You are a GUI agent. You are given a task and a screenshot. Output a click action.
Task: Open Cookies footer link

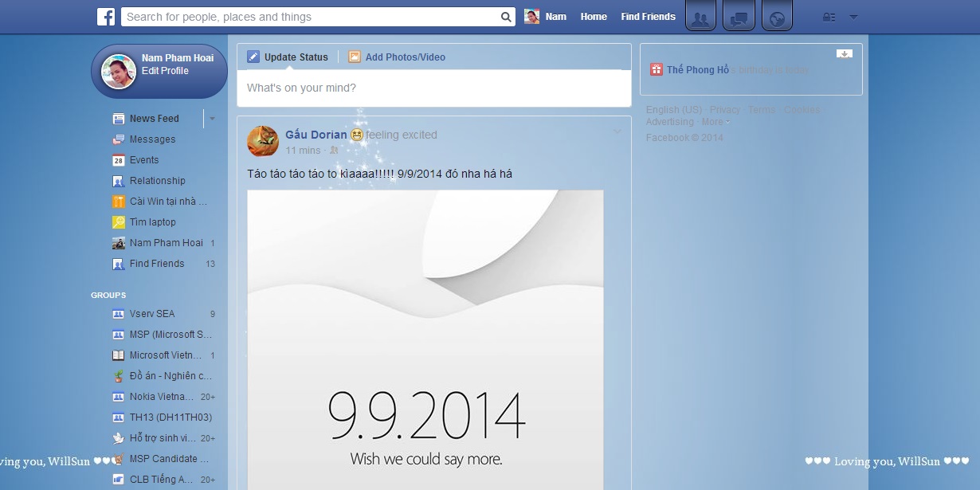802,110
